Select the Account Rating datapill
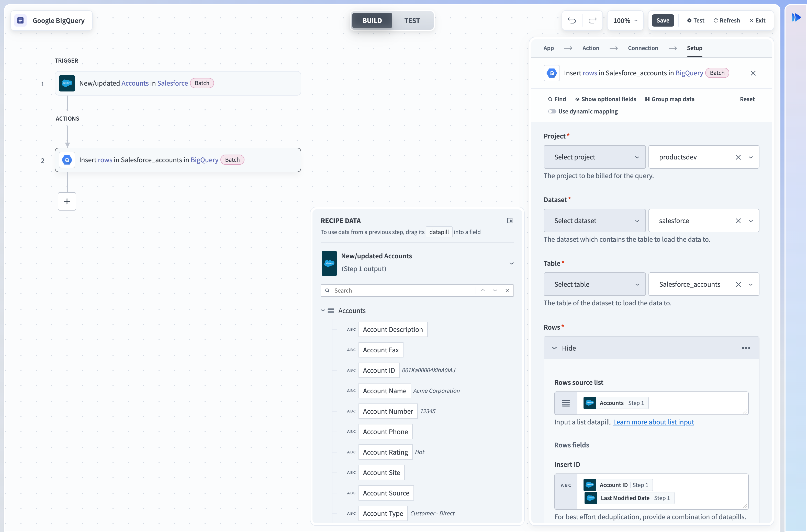The height and width of the screenshot is (532, 807). [385, 452]
